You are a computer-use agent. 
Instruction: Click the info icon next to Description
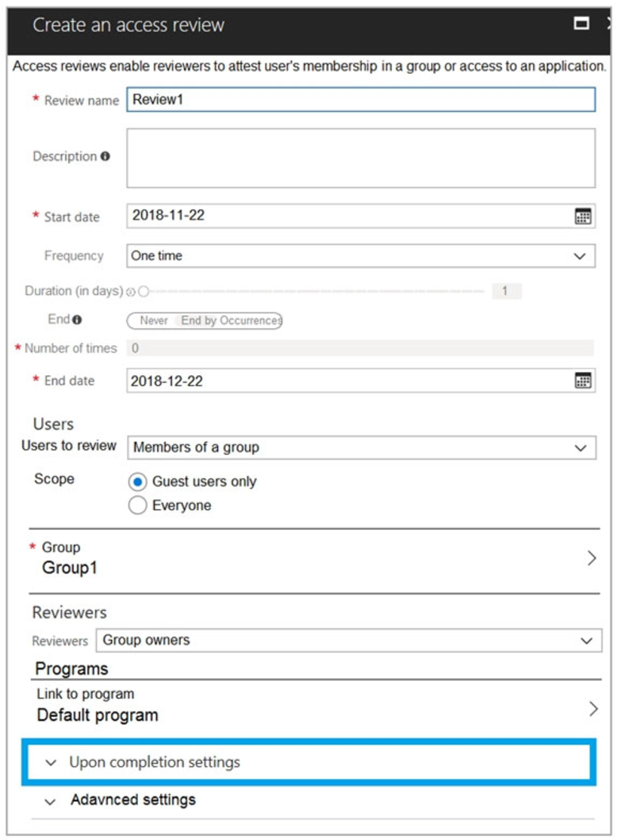(106, 155)
